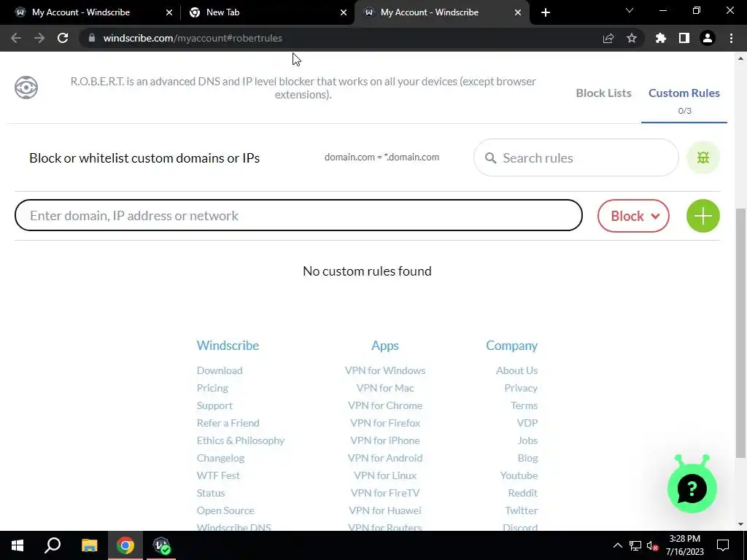Open VPN for Mac link
This screenshot has height=560, width=747.
385,388
